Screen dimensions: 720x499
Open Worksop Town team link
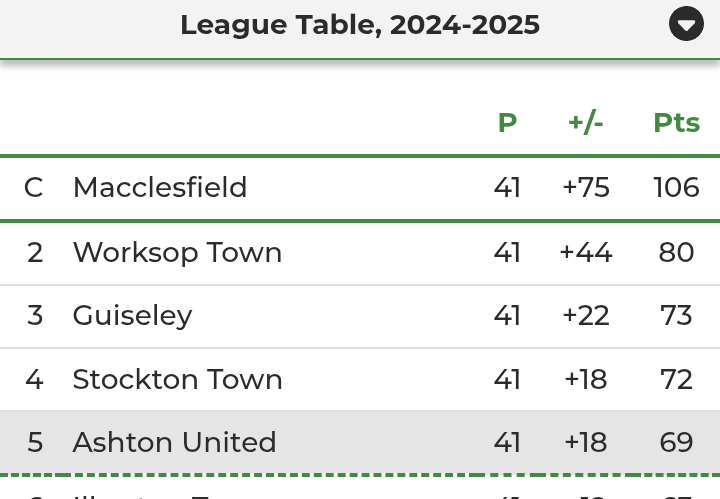(x=177, y=252)
